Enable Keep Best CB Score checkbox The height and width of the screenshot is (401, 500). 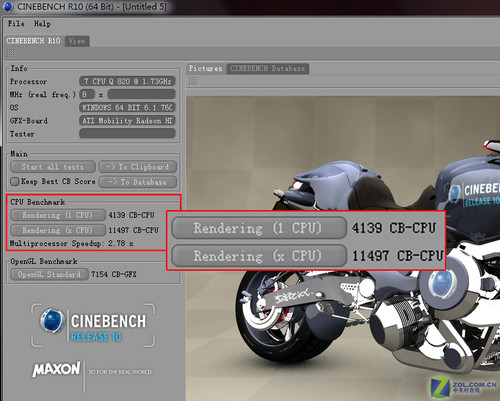(15, 182)
